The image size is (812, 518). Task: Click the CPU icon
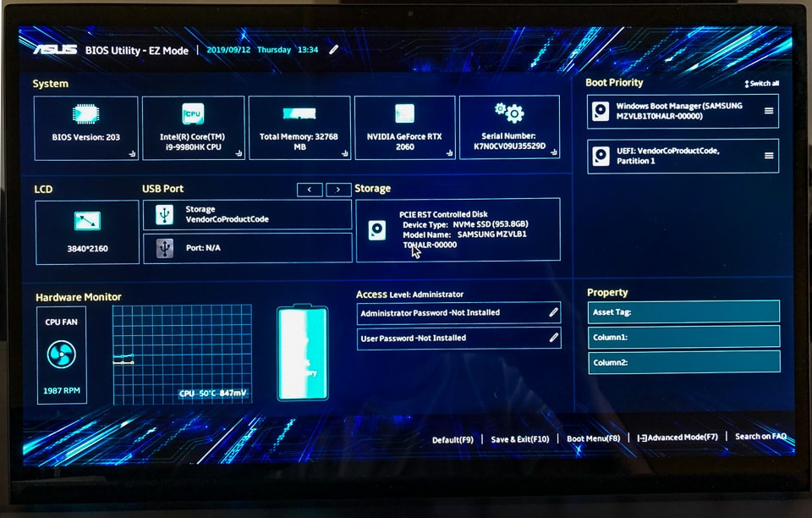pyautogui.click(x=193, y=113)
